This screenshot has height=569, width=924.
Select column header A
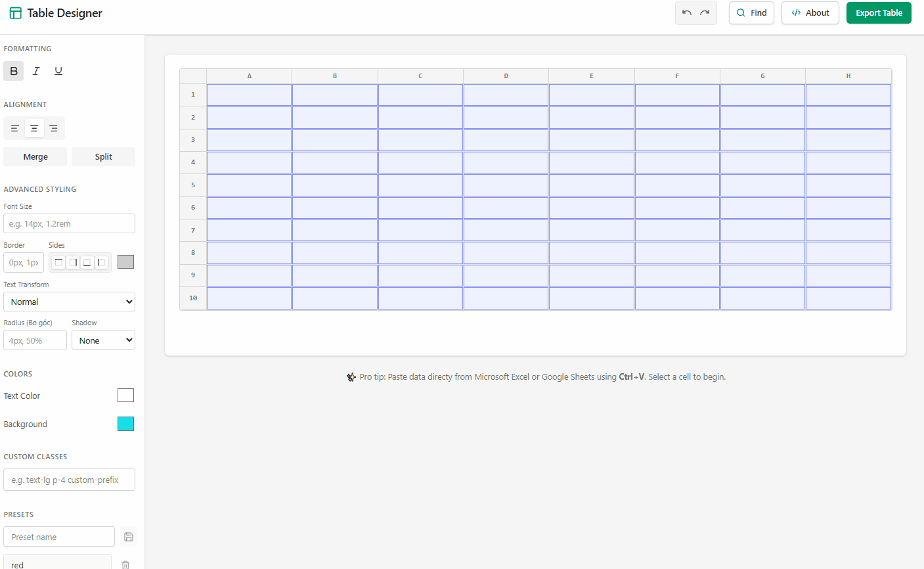pyautogui.click(x=250, y=76)
